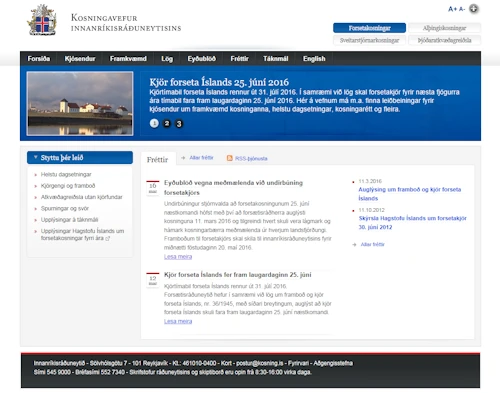Image resolution: width=500 pixels, height=393 pixels.
Task: Switch to the English version
Action: (x=314, y=59)
